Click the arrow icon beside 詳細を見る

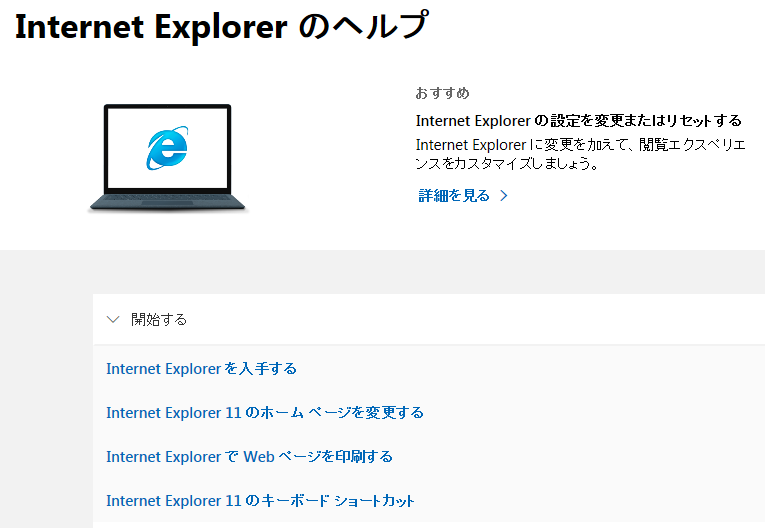point(504,196)
